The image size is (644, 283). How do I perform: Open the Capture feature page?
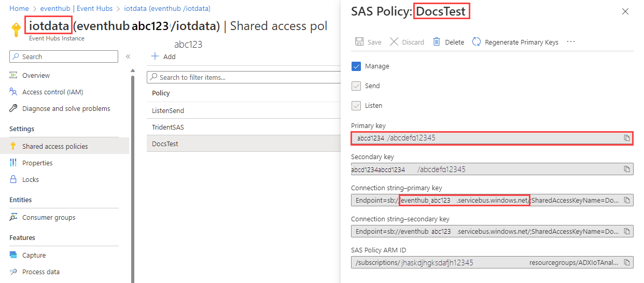tap(34, 255)
